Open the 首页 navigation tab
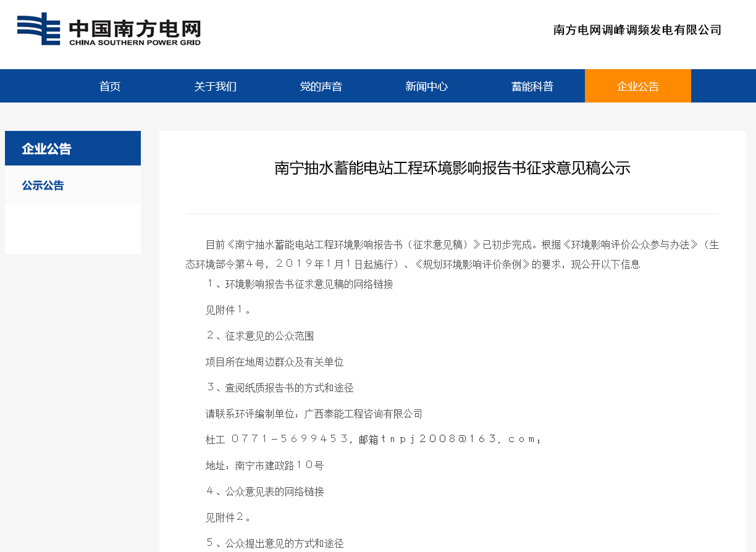 (110, 86)
